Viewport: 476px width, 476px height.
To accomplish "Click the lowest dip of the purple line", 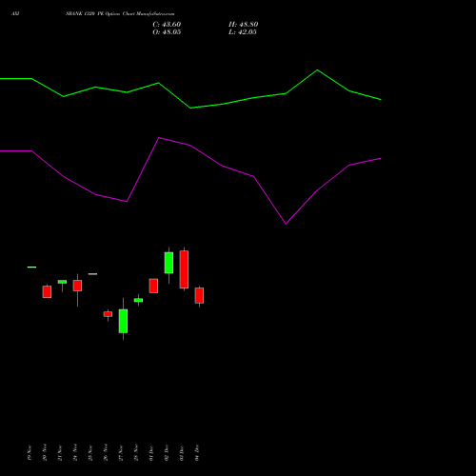I will pos(286,224).
